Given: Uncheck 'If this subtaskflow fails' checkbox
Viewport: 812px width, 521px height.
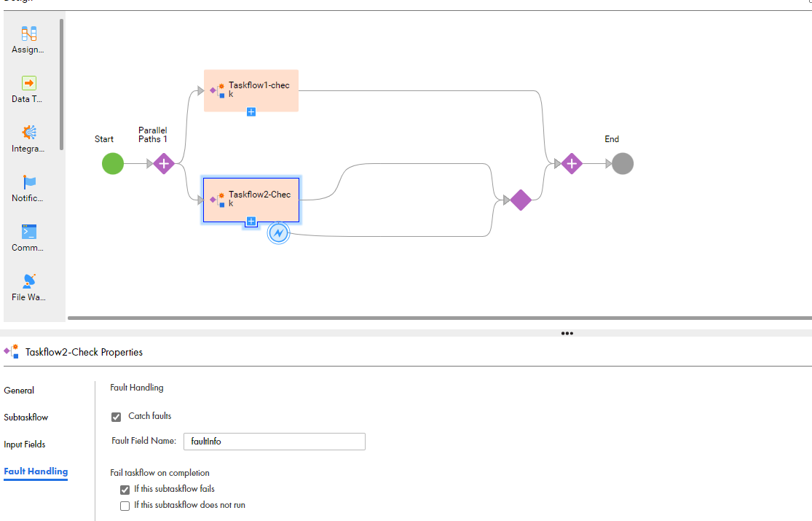Looking at the screenshot, I should [x=125, y=490].
